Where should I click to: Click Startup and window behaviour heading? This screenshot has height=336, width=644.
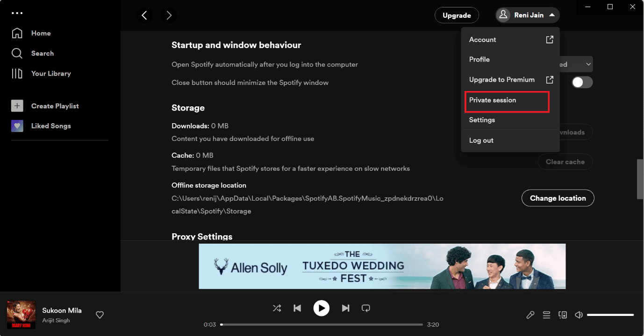tap(236, 45)
